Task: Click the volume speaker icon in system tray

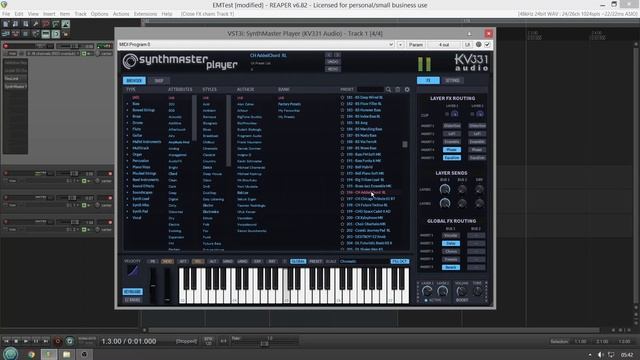Action: 600,355
